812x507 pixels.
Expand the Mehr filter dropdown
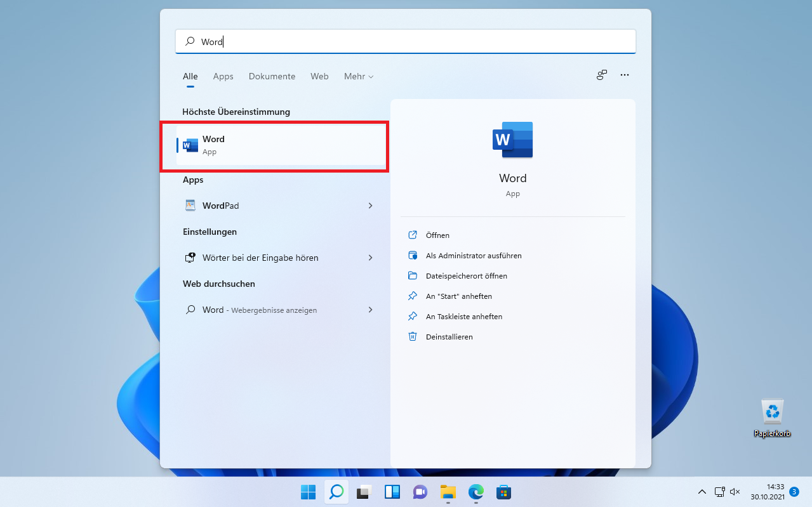click(359, 76)
